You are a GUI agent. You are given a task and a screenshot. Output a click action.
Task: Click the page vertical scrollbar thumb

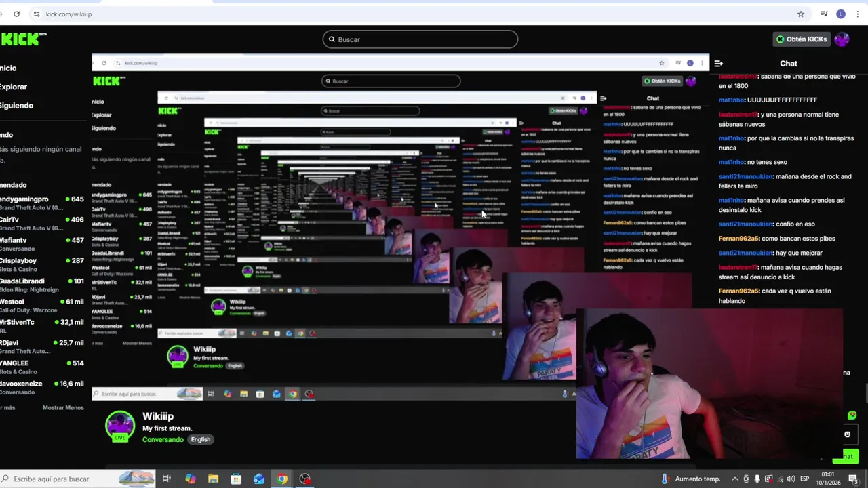tap(866, 393)
